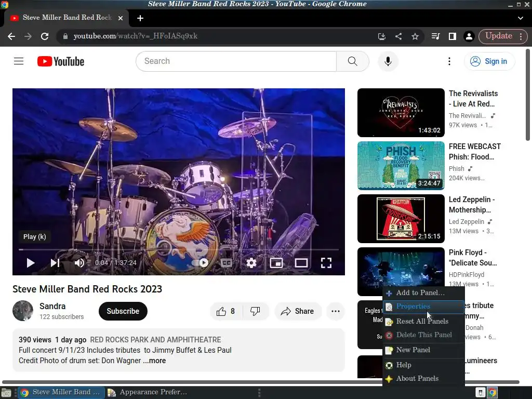The height and width of the screenshot is (399, 532).
Task: Select Add to Panel menu item
Action: (423, 293)
